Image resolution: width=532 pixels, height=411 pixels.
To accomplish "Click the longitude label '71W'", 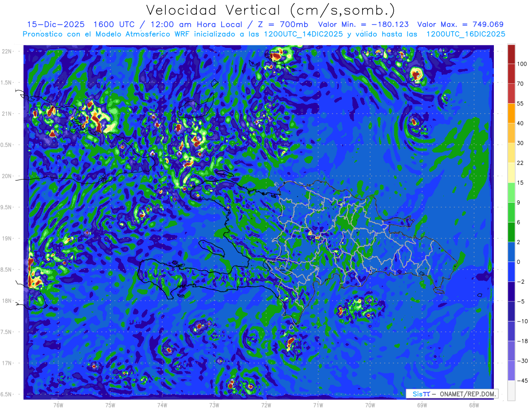I will click(x=318, y=405).
